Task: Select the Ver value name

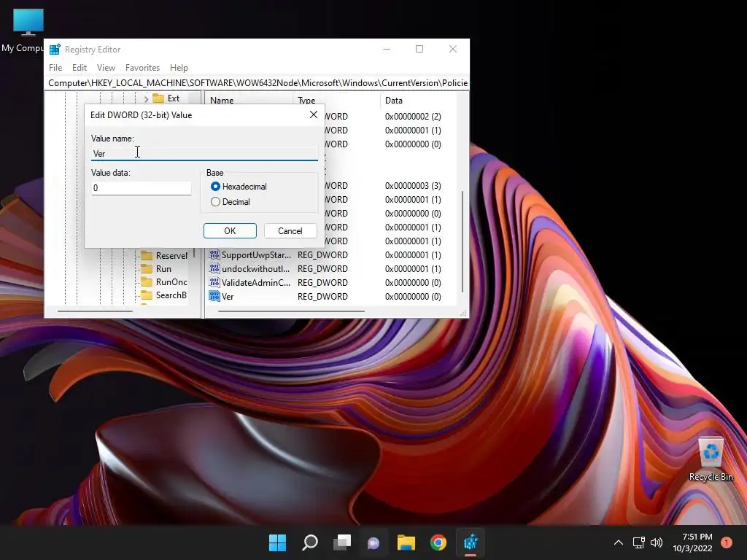Action: pyautogui.click(x=228, y=297)
